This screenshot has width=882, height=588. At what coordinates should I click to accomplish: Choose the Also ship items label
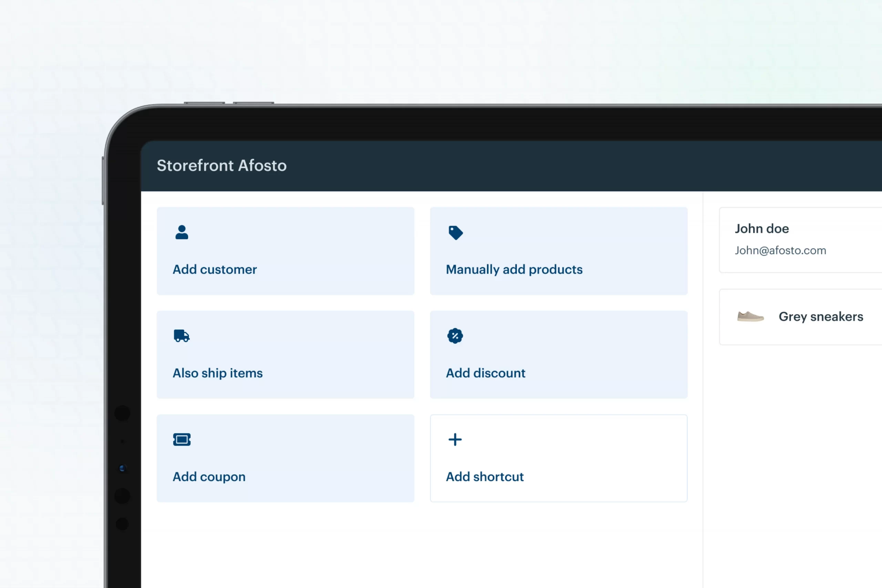[217, 373]
